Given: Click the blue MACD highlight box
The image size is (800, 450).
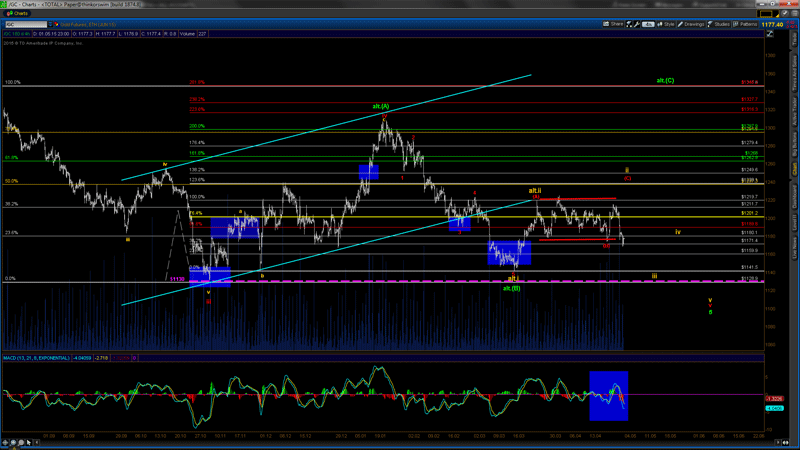Looking at the screenshot, I should [x=608, y=391].
